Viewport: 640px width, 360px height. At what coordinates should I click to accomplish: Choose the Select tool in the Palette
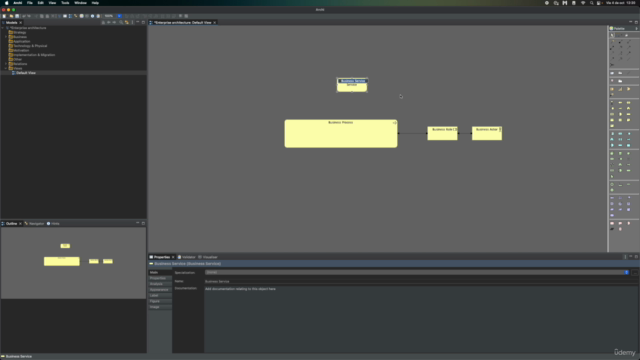pos(612,36)
